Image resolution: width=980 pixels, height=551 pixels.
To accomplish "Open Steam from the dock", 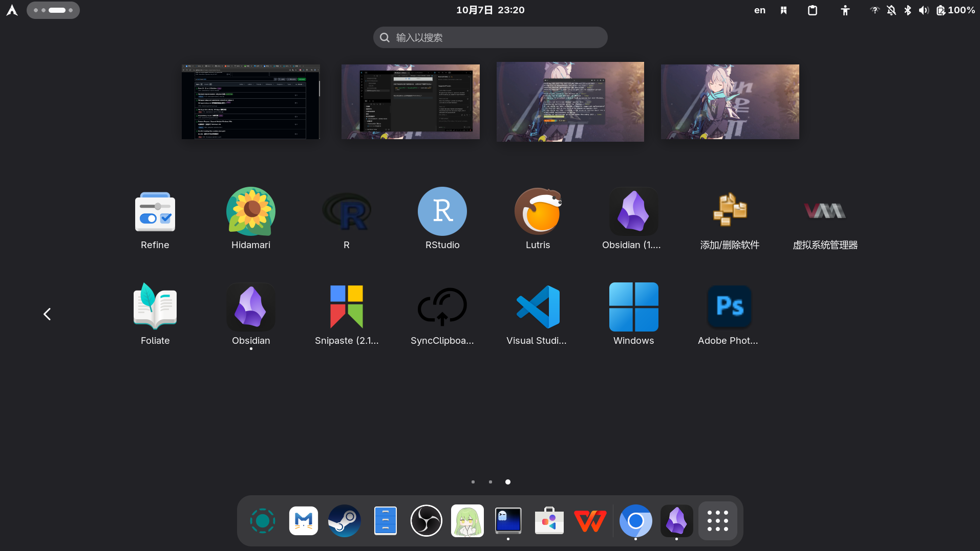I will [x=345, y=521].
